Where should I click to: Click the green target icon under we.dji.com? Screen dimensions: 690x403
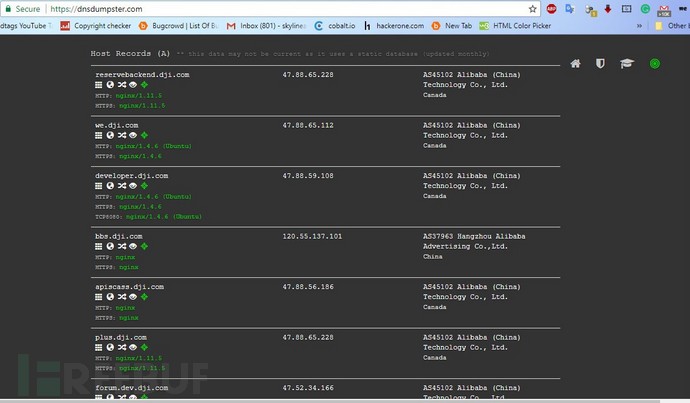144,136
